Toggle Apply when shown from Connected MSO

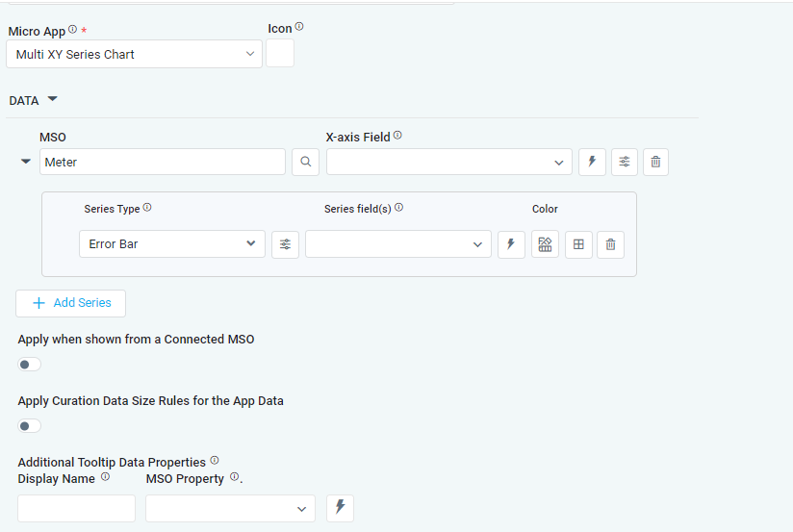30,365
